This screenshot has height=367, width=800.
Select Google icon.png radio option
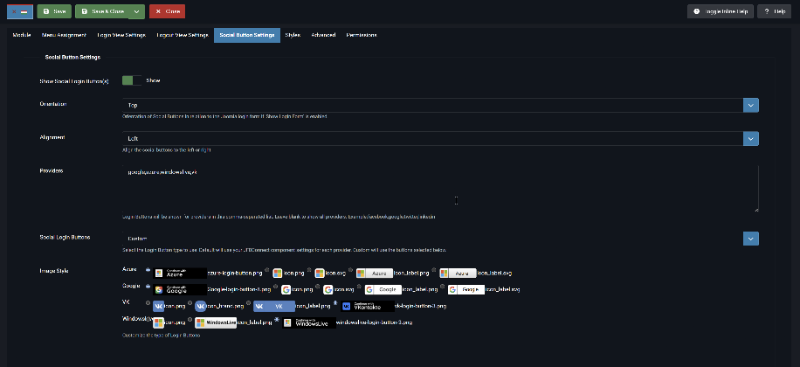click(276, 286)
